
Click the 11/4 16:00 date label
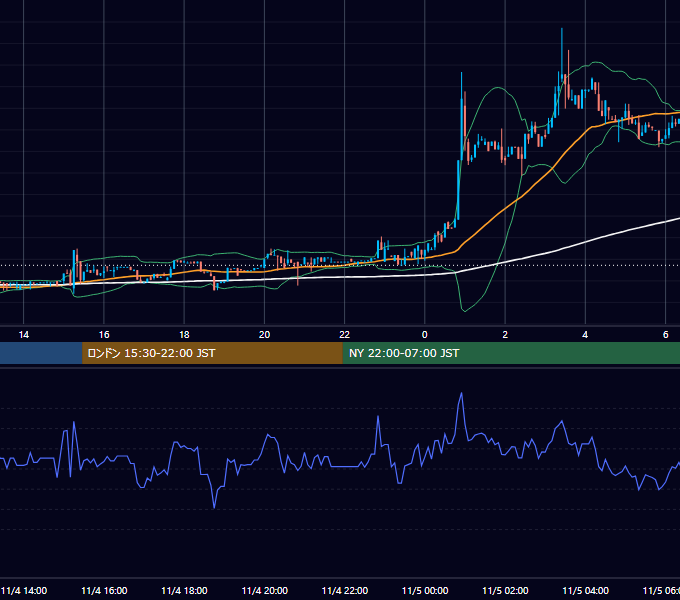click(x=104, y=590)
